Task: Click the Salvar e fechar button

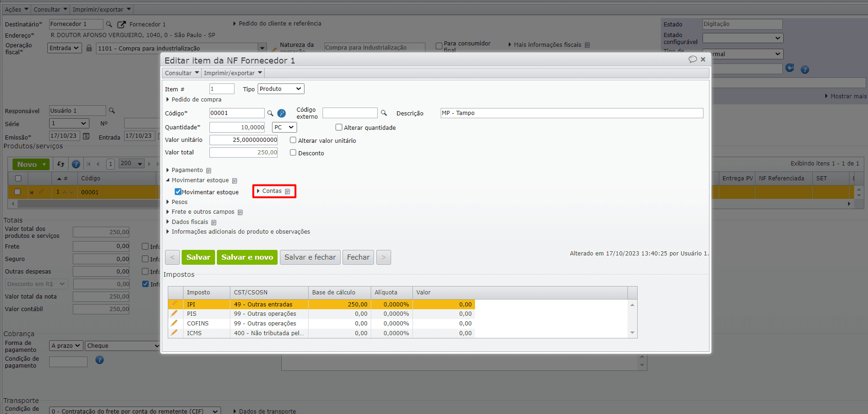Action: point(310,257)
